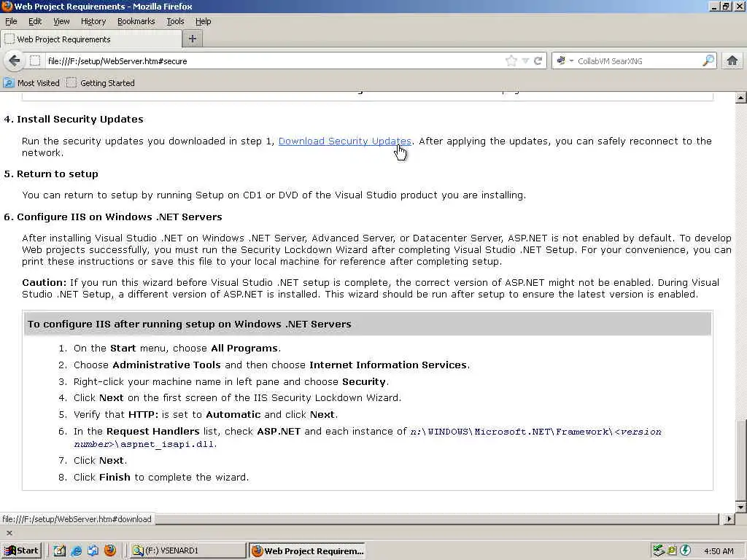Screen dimensions: 747x560
Task: Click '6. Configure IIS on Windows .NET Servers' heading
Action: [113, 217]
